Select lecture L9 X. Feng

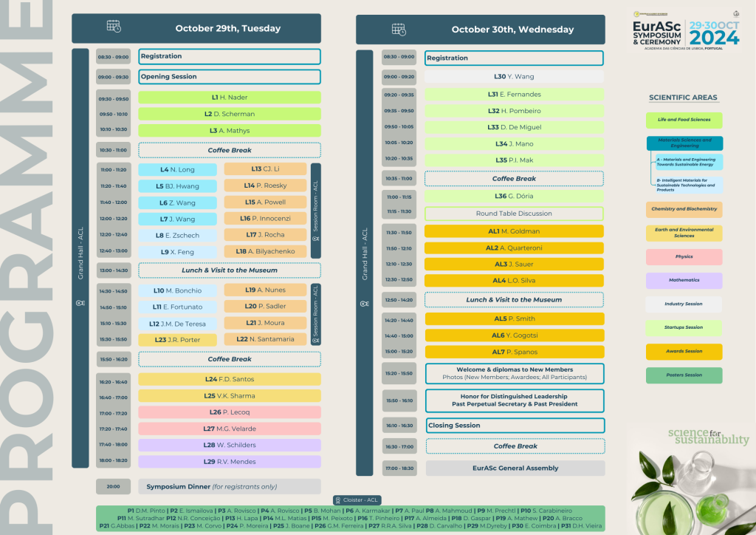click(x=177, y=252)
